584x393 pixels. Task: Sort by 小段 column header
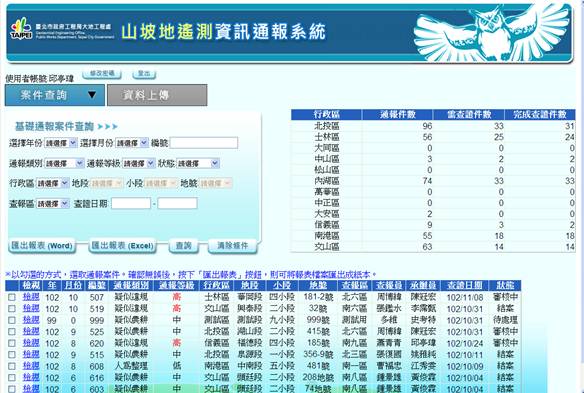point(282,286)
